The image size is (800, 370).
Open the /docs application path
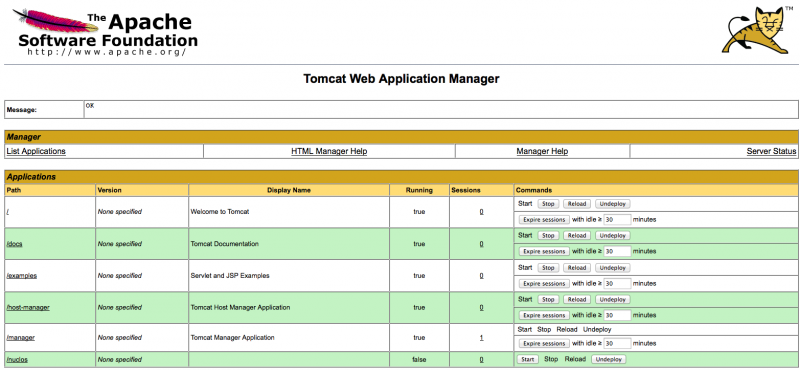click(14, 244)
